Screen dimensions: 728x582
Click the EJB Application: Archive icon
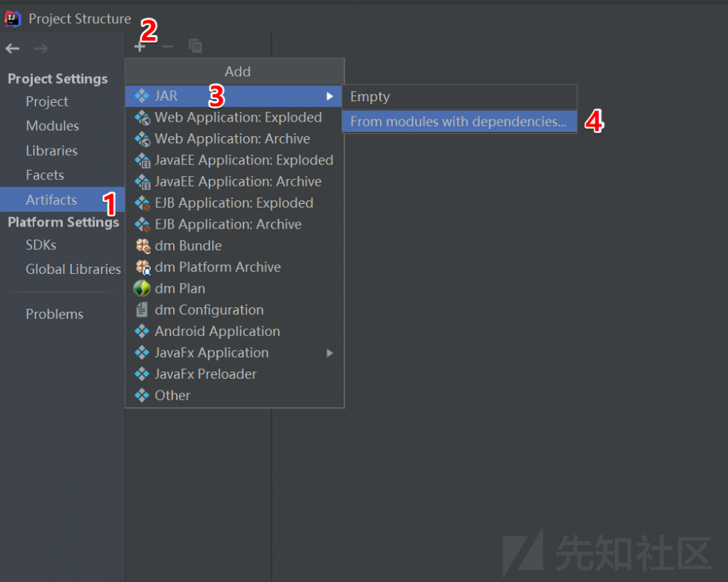click(x=143, y=224)
